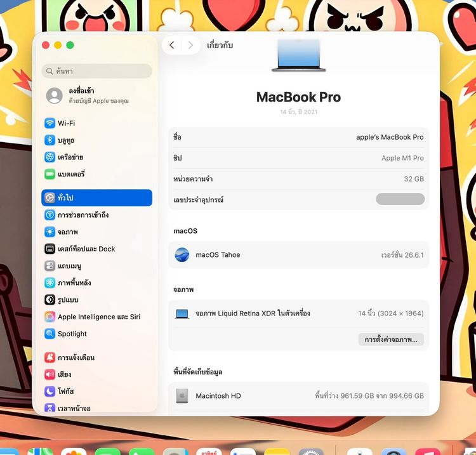Click the 14 นิ้ว (3024 × 1964) resolution text
476x455 pixels.
391,313
